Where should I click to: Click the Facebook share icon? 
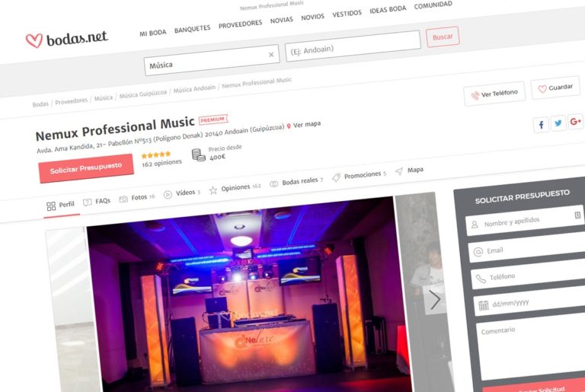pyautogui.click(x=541, y=125)
